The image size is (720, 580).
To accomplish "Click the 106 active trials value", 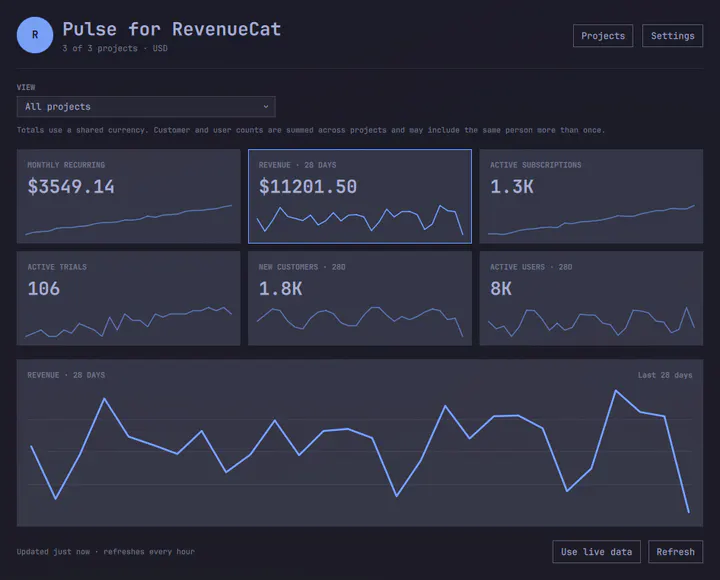I will pyautogui.click(x=44, y=288).
